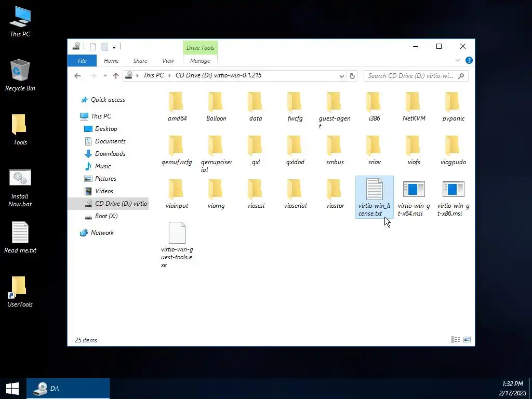
Task: Select virtio-win-guest-tools.exe file
Action: click(x=177, y=245)
